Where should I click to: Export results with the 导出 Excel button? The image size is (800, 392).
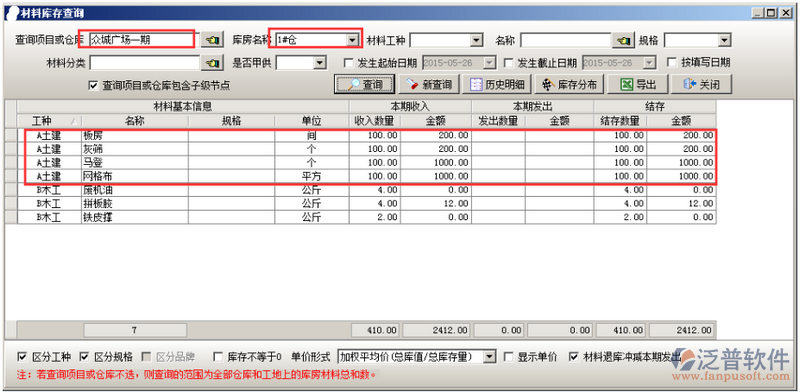[637, 84]
